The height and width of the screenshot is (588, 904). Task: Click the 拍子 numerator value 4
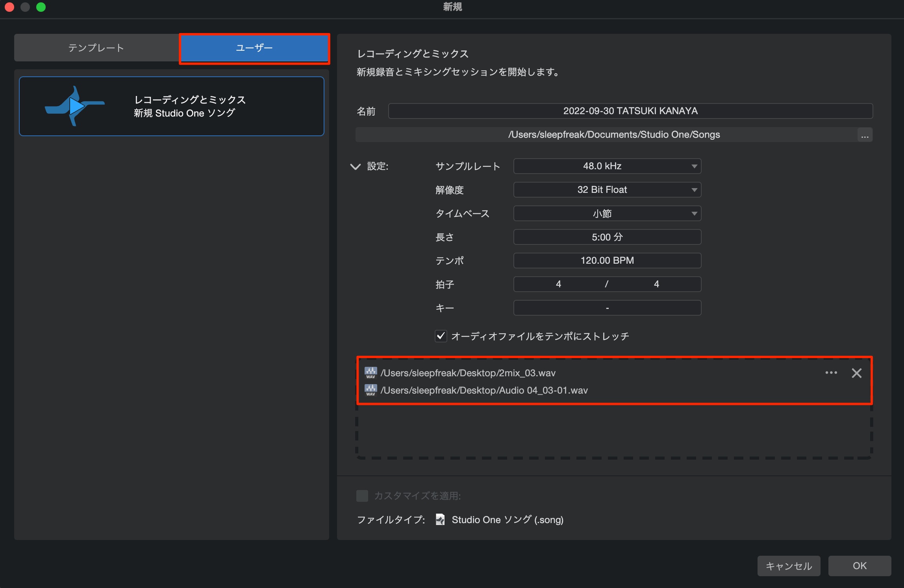(x=558, y=284)
